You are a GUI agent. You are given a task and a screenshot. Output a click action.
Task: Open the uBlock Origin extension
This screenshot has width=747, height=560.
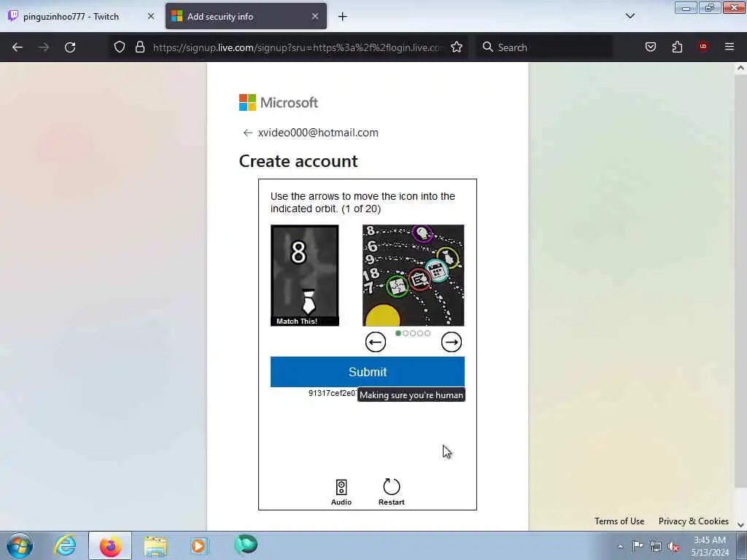click(703, 47)
